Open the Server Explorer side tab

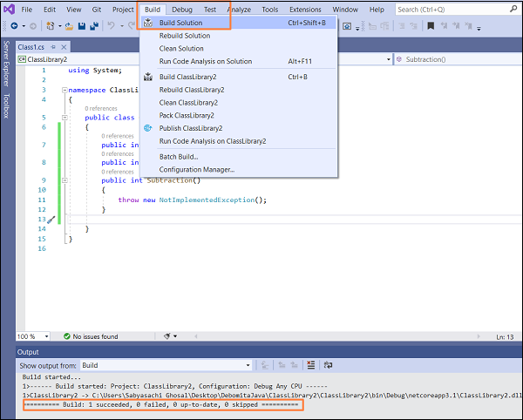pos(6,63)
